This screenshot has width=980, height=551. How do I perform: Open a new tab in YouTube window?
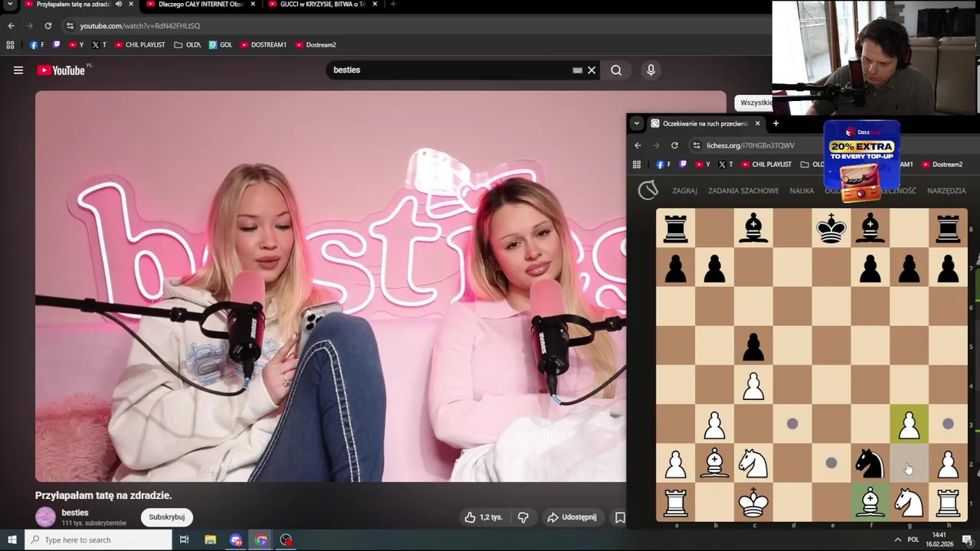pyautogui.click(x=393, y=5)
